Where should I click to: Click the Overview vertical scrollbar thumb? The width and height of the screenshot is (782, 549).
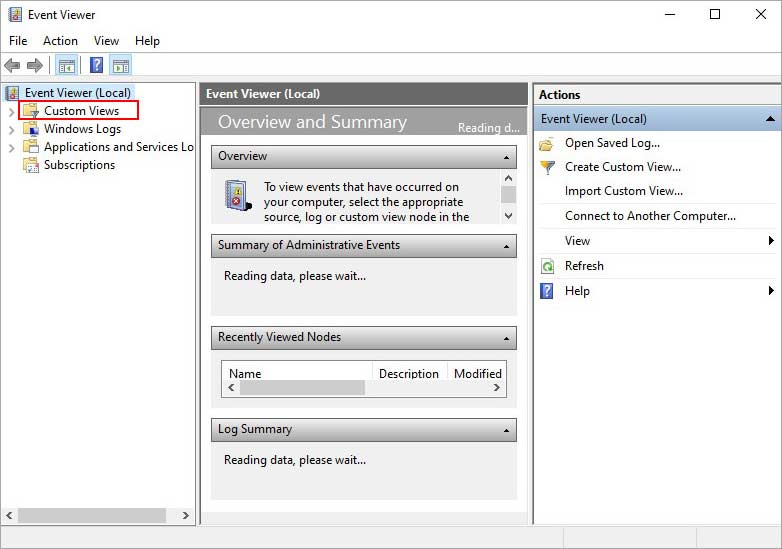pyautogui.click(x=508, y=194)
